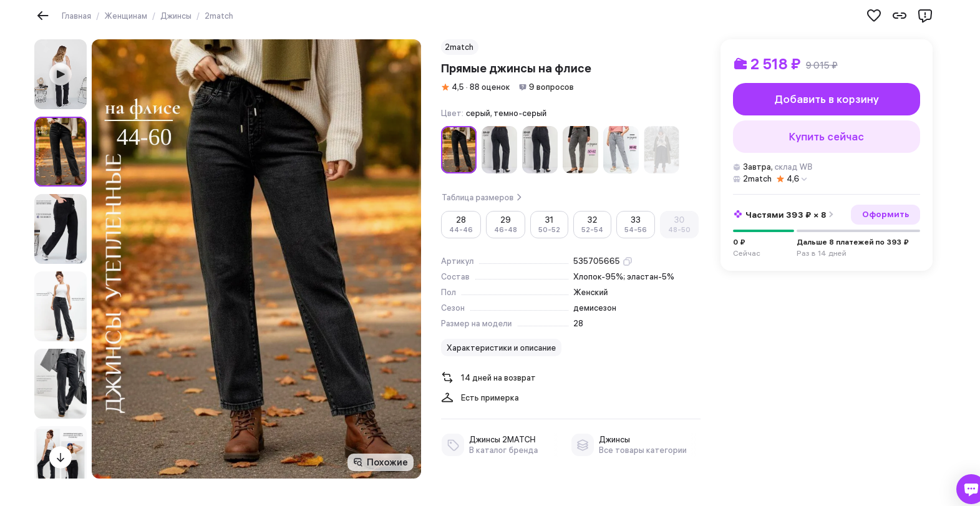Choose size 31 (50-52)
Image resolution: width=980 pixels, height=506 pixels.
549,225
